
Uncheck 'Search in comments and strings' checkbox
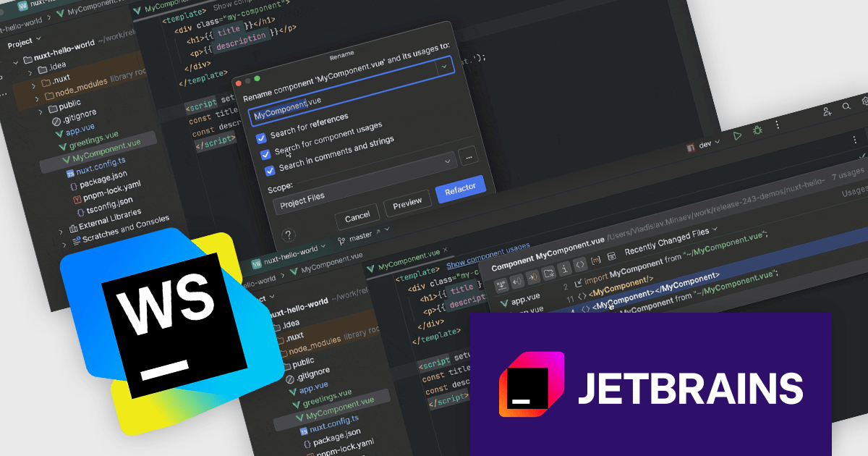point(270,171)
